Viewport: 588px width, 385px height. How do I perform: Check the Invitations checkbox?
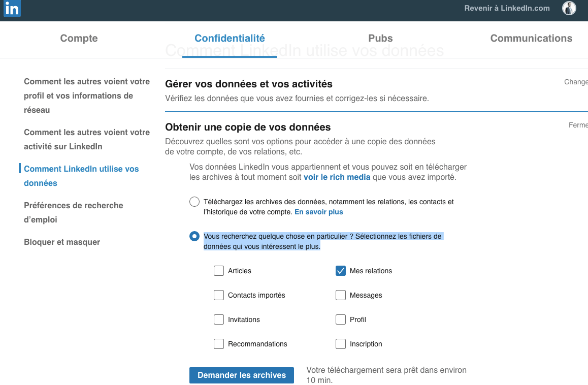(x=219, y=319)
